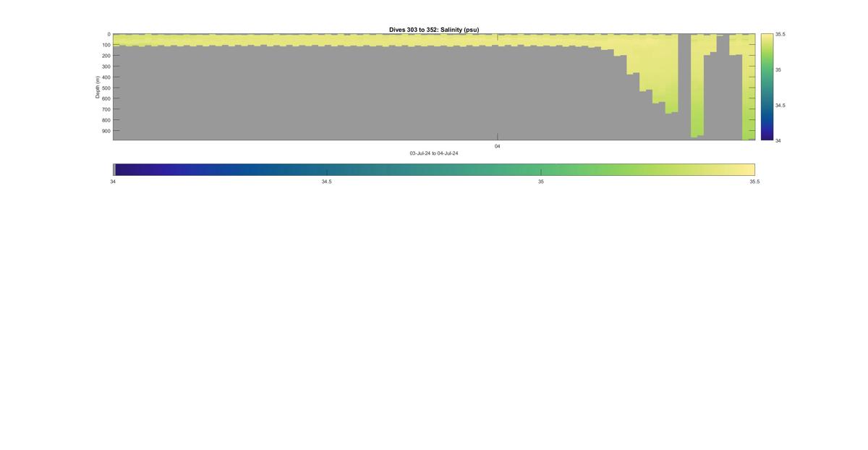Click the '04' date tick on x-axis

[498, 146]
